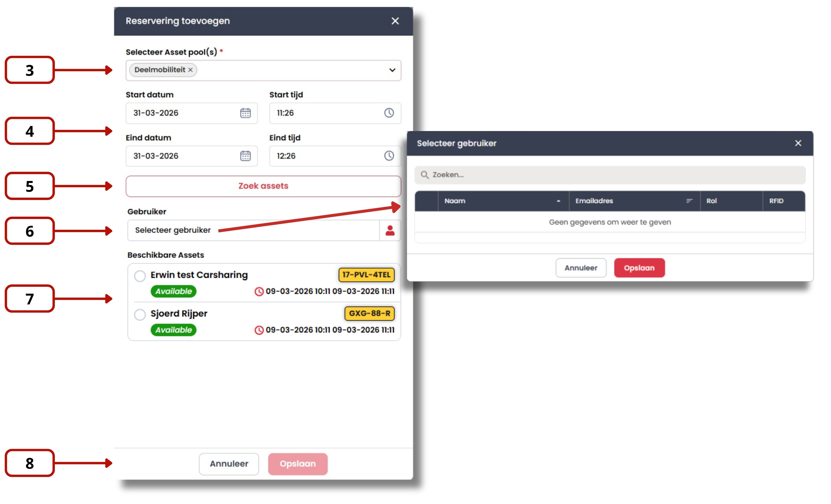
Task: Select the Erwin test Carsharing radio button
Action: click(140, 276)
